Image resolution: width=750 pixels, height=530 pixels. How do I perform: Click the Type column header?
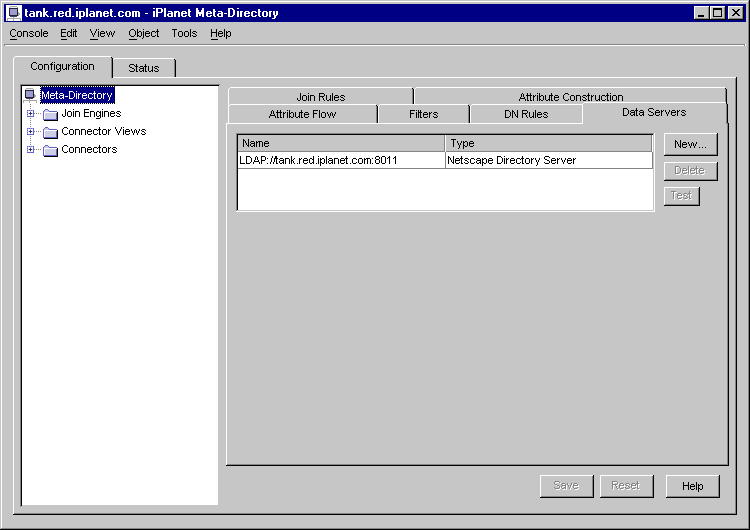(549, 143)
